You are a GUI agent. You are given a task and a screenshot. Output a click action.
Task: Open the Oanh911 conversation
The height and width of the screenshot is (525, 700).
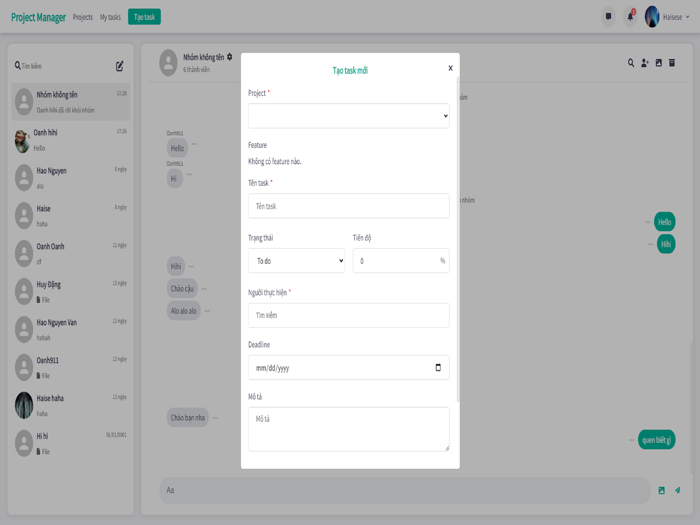coord(71,367)
